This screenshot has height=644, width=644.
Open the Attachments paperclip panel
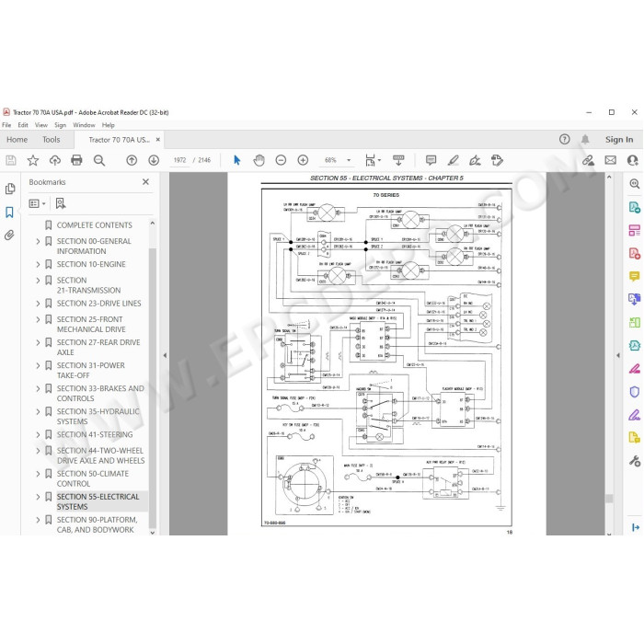[9, 236]
